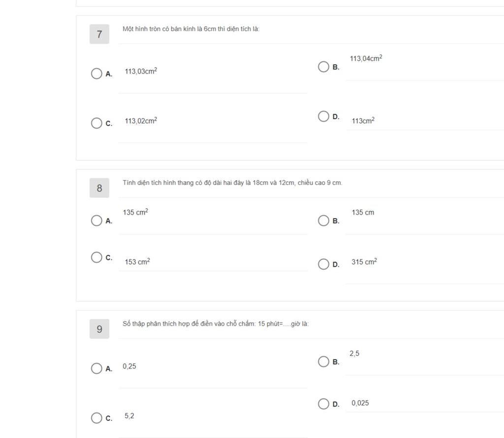Image resolution: width=504 pixels, height=438 pixels.
Task: Click the 0,25 answer text in question 9
Action: pyautogui.click(x=129, y=366)
